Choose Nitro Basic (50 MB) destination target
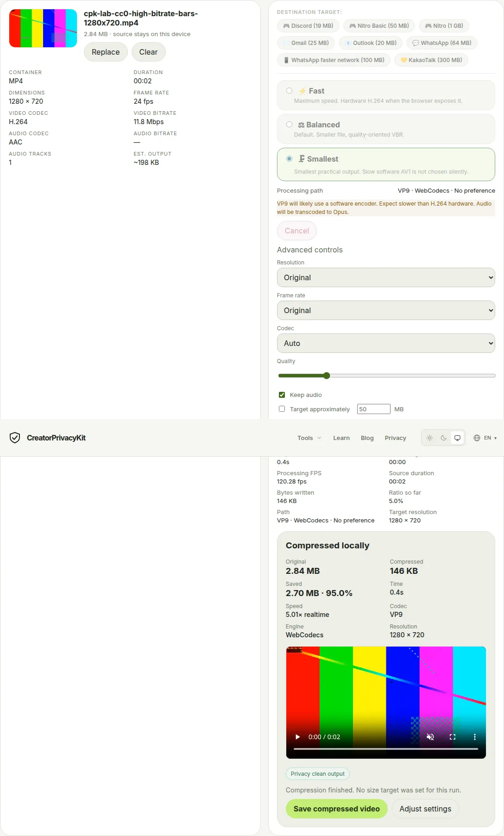 coord(379,26)
